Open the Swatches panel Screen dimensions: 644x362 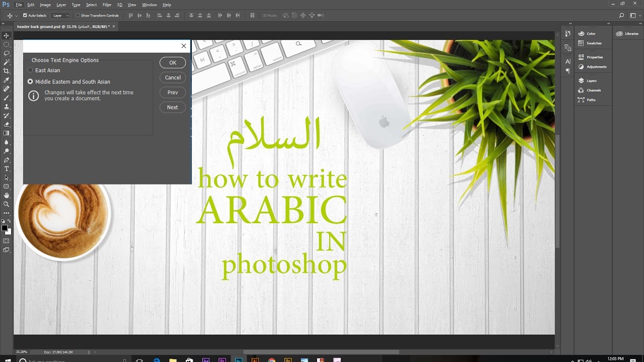tap(590, 43)
